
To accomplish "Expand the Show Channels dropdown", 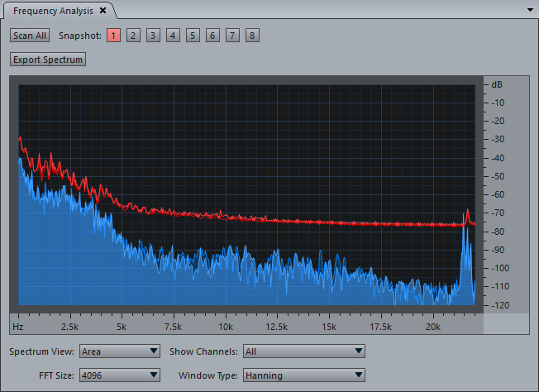I will 303,351.
